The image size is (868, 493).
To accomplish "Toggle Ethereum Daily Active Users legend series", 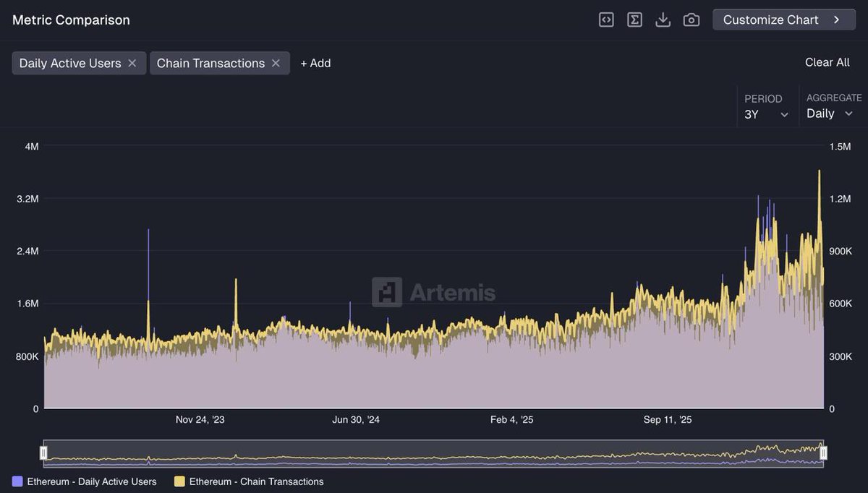I will click(x=91, y=481).
